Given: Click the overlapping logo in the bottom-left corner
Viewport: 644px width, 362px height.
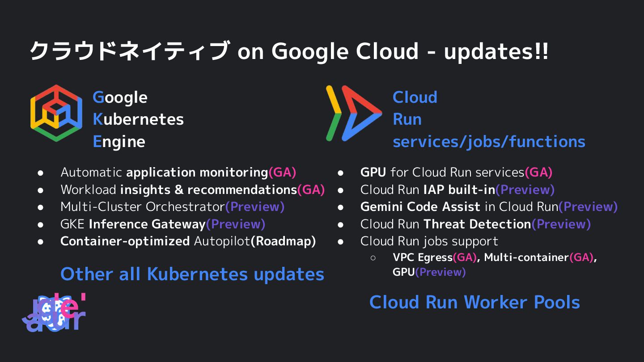Looking at the screenshot, I should [54, 312].
